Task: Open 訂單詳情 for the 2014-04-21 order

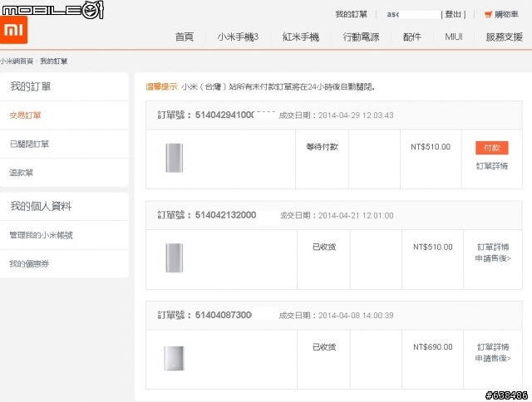Action: coord(493,247)
